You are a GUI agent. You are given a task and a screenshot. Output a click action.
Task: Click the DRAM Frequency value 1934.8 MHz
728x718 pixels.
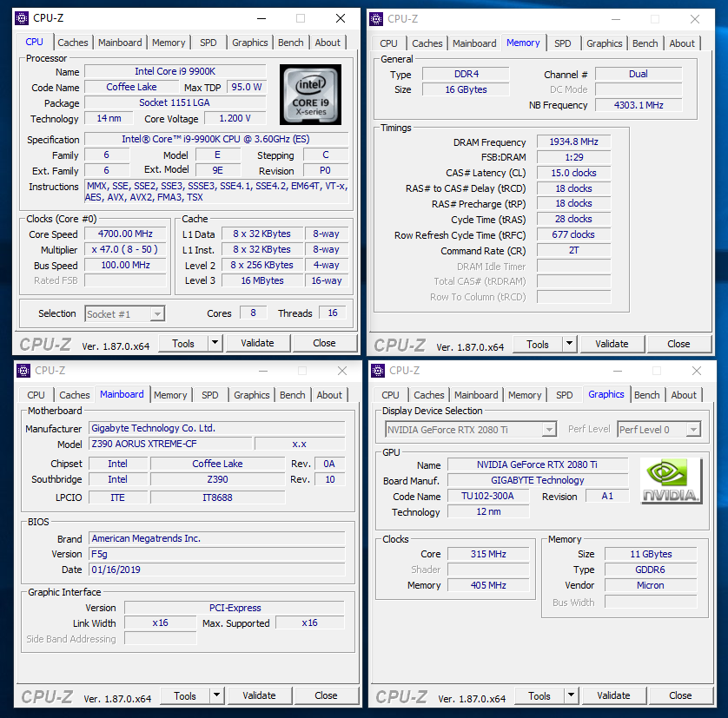point(574,142)
